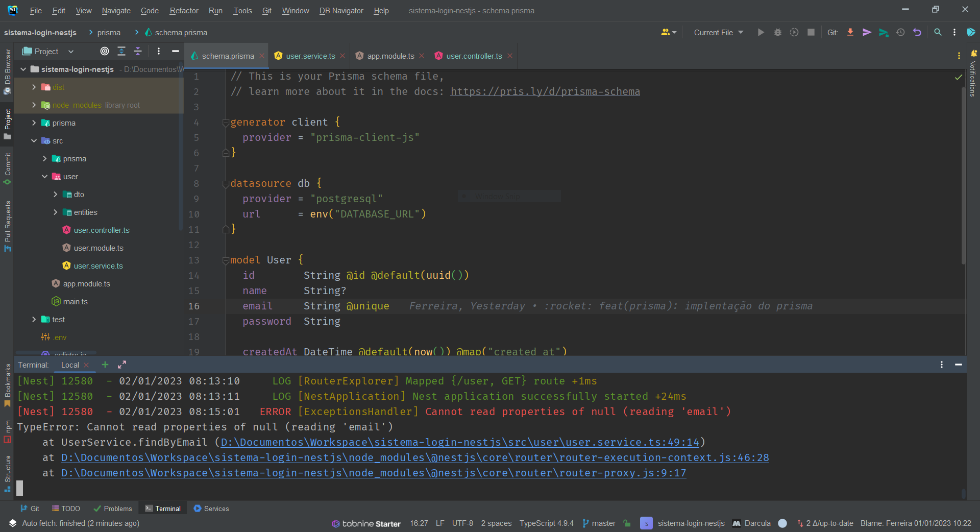Maximize the terminal panel with expand arrows
Viewport: 980px width, 532px height.
click(x=122, y=365)
